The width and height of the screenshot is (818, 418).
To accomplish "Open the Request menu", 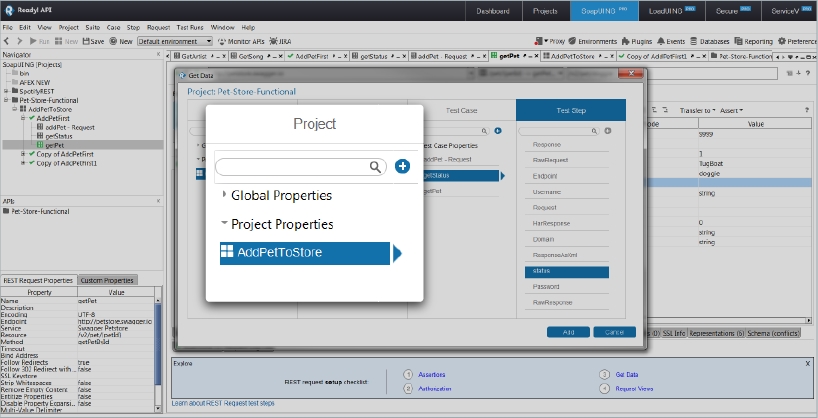I will (x=158, y=27).
